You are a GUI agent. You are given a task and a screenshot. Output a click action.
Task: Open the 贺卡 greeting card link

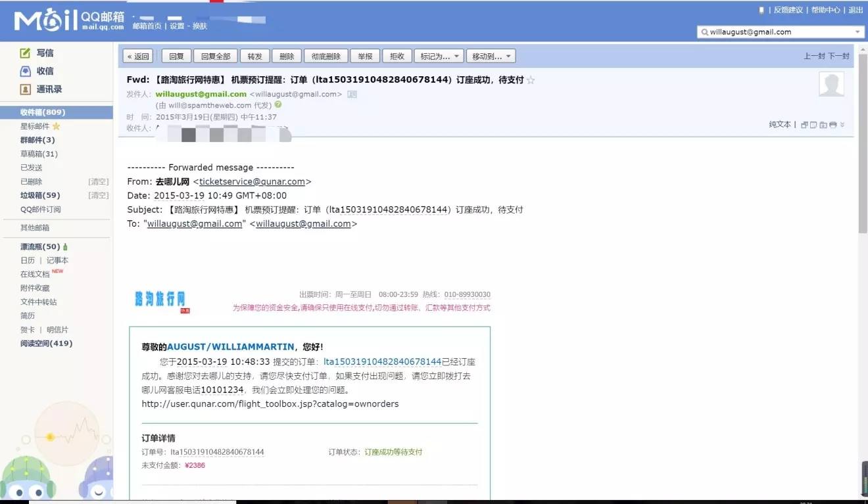tap(28, 329)
